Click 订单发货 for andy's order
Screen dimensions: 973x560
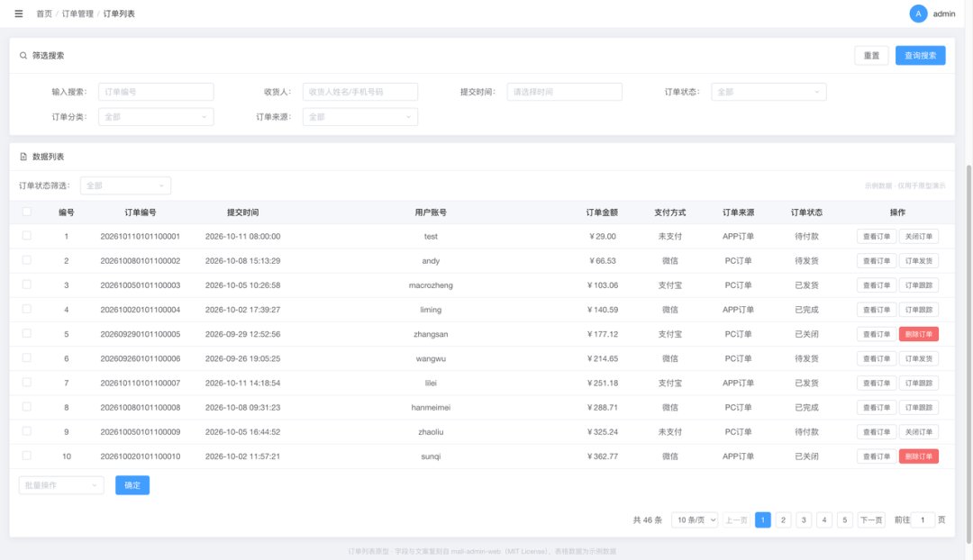tap(918, 260)
